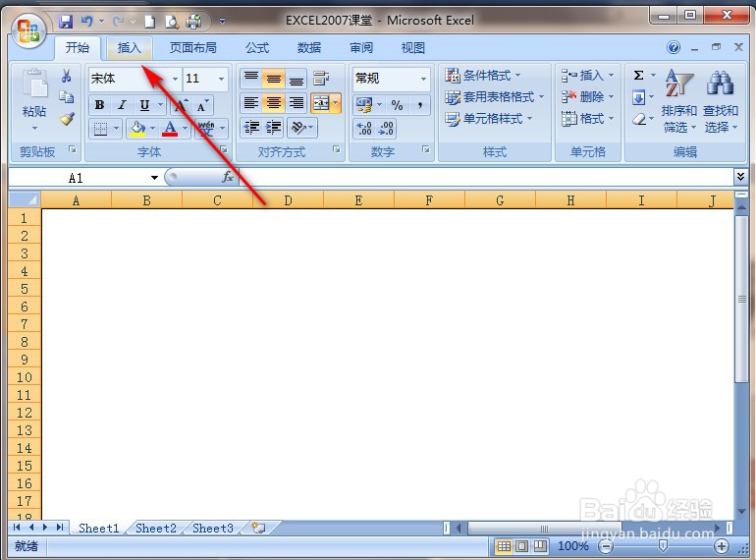This screenshot has width=756, height=560.
Task: Insert function with fx button
Action: coord(227,177)
